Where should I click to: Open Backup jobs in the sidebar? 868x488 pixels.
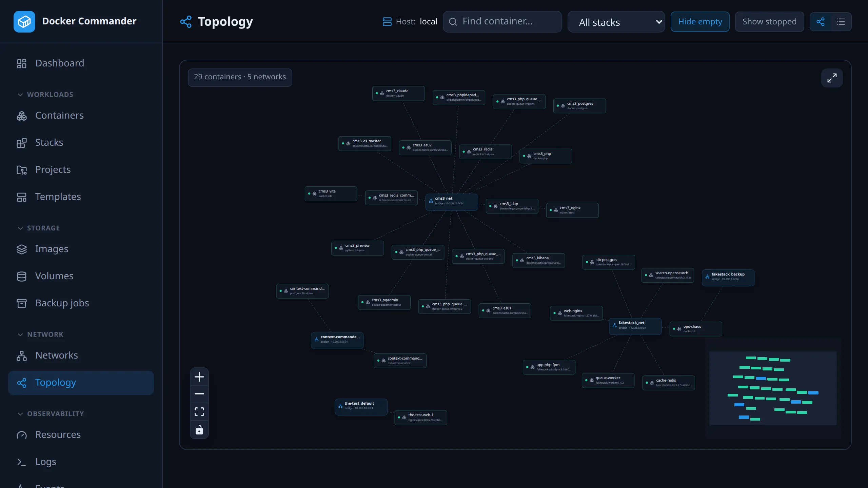(x=81, y=303)
